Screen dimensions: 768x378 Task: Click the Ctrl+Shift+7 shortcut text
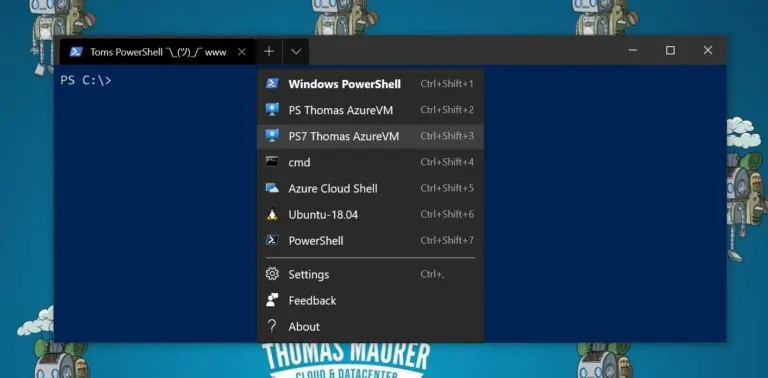(x=447, y=240)
